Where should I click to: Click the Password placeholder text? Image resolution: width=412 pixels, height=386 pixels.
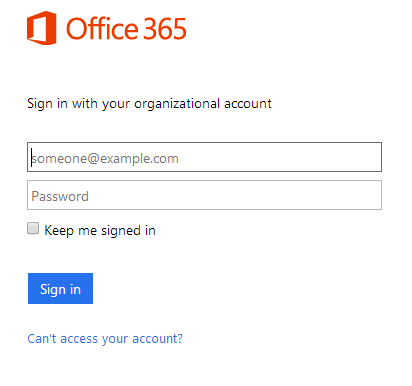60,196
